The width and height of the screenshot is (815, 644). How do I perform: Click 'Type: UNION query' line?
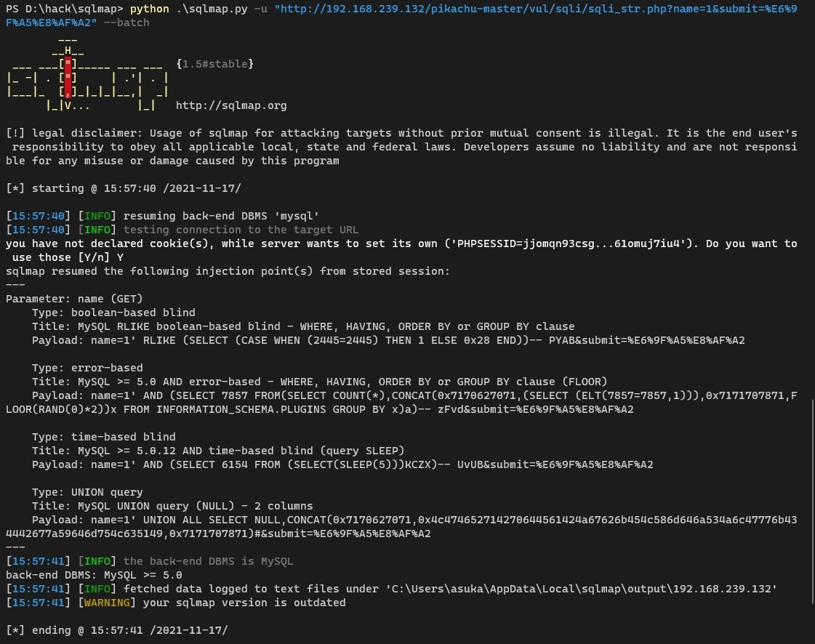pos(87,492)
